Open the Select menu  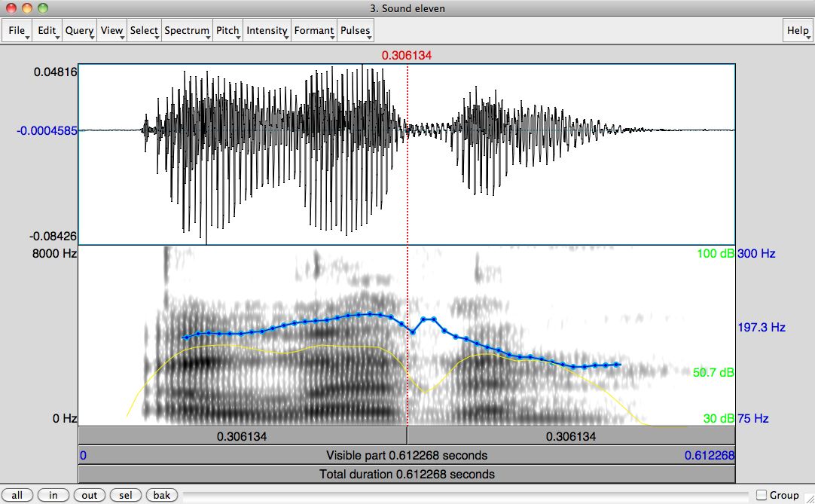coord(144,31)
